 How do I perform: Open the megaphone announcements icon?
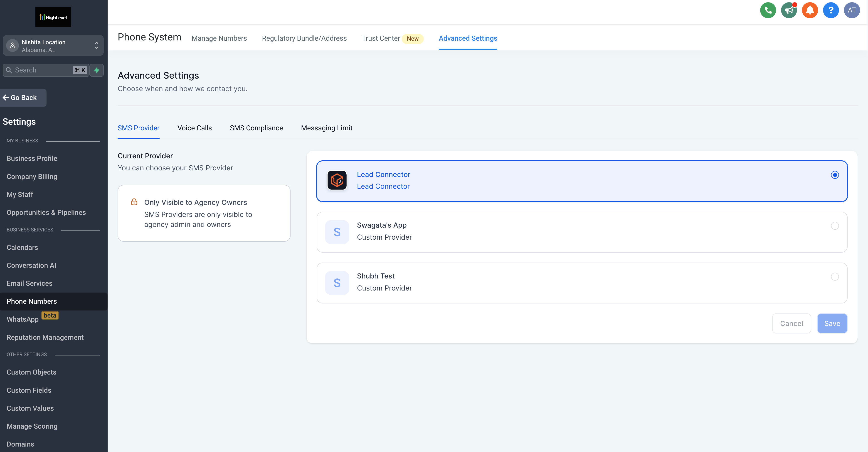[x=789, y=10]
